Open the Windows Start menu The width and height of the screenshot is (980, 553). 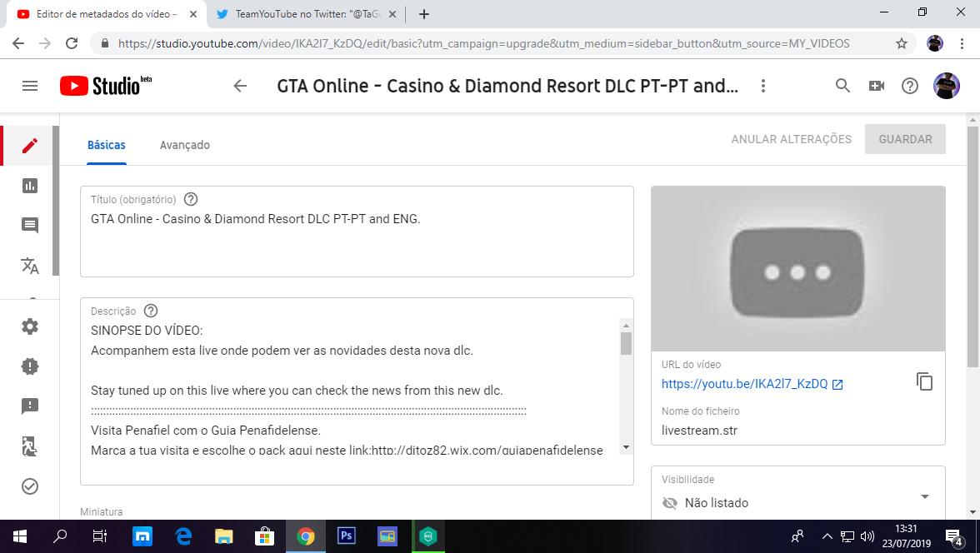[19, 536]
